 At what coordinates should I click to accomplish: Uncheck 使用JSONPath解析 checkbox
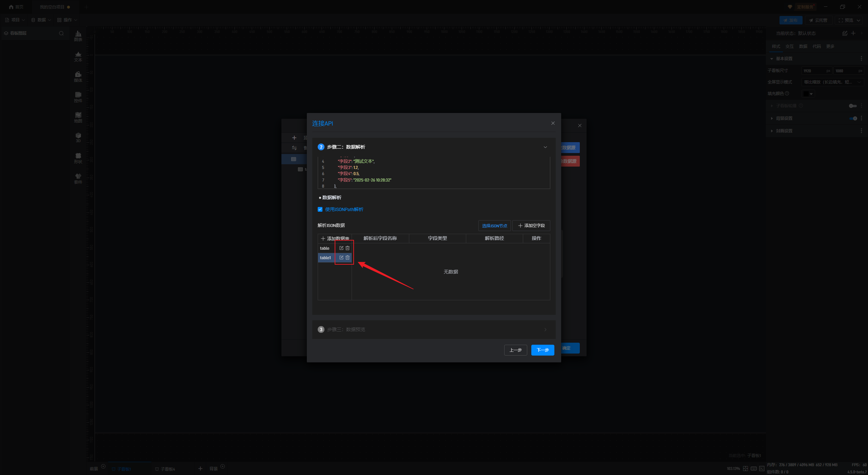pyautogui.click(x=320, y=209)
